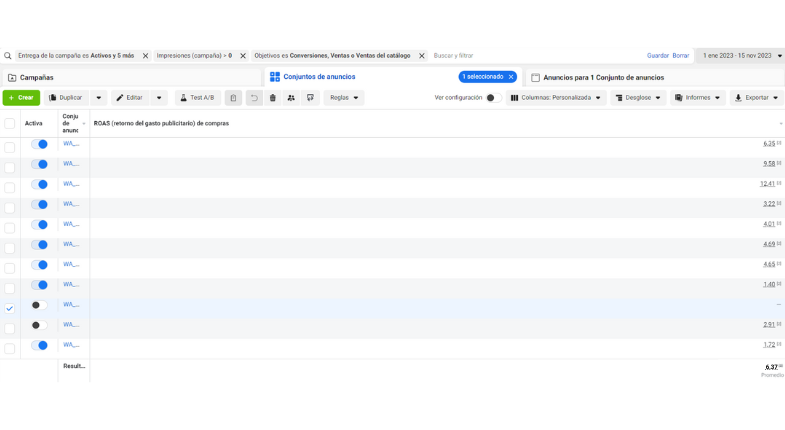Screen dimensions: 785x430
Task: Switch to the Campañas tab
Action: point(30,77)
